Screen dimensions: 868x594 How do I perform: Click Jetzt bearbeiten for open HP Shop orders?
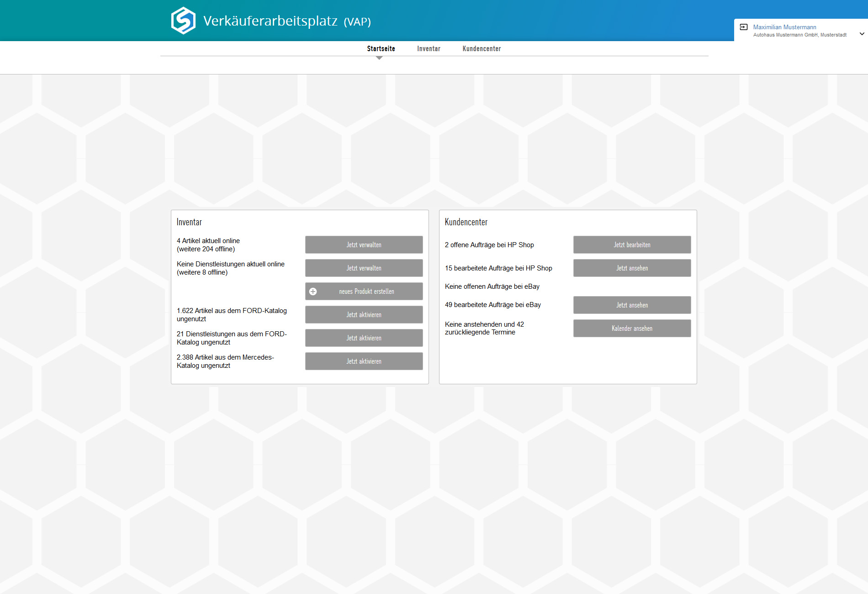pyautogui.click(x=632, y=245)
